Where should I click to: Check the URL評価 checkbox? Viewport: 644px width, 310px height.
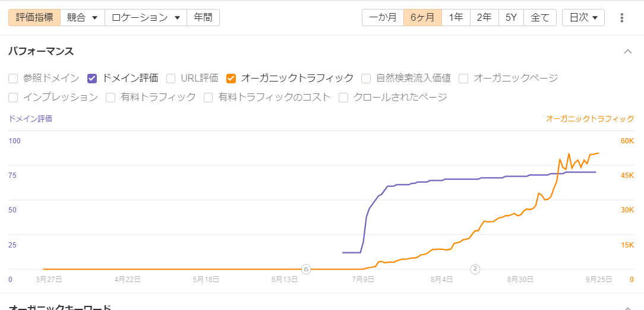tap(171, 78)
